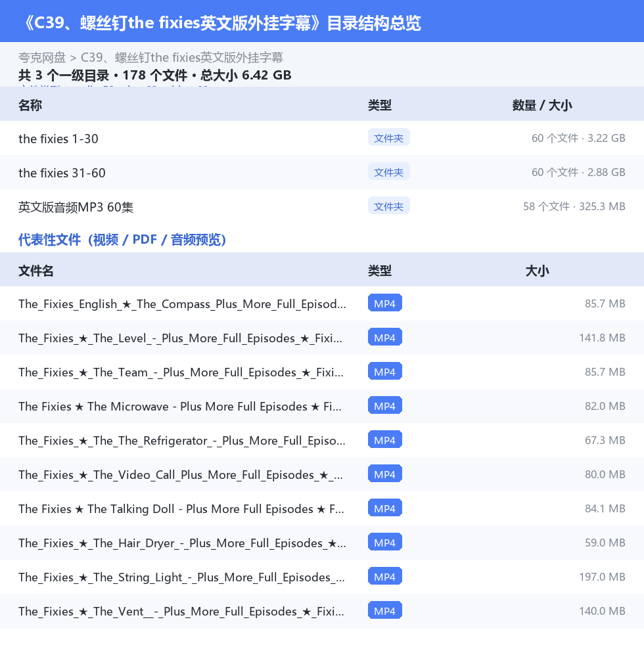Image resolution: width=644 pixels, height=649 pixels.
Task: Click 文件夹 badge for the fixies 1-30
Action: tap(388, 137)
